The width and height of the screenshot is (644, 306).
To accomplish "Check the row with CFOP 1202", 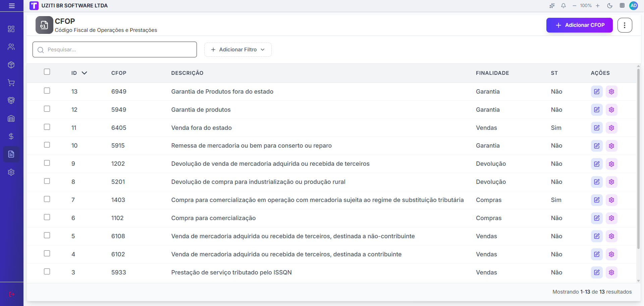I will pos(47,163).
